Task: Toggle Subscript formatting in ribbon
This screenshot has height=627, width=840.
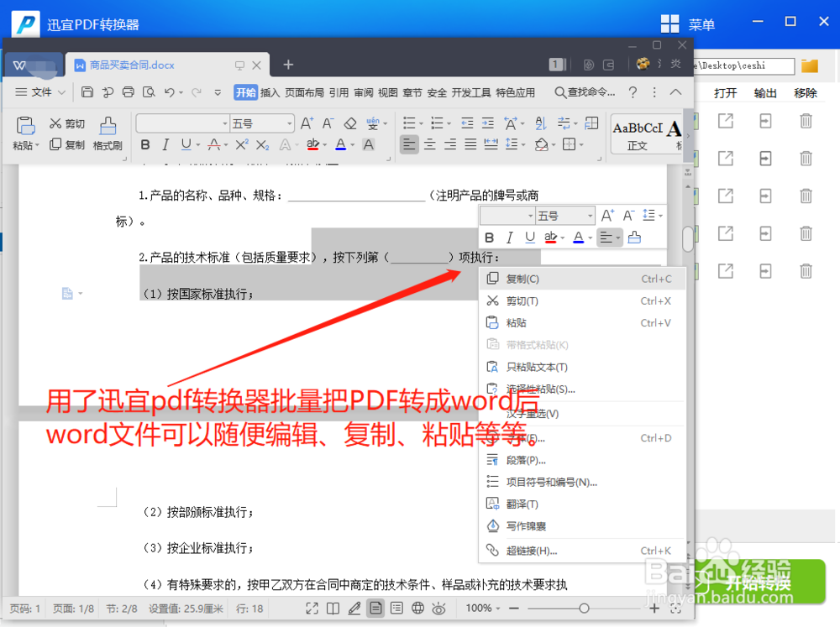Action: click(x=262, y=144)
